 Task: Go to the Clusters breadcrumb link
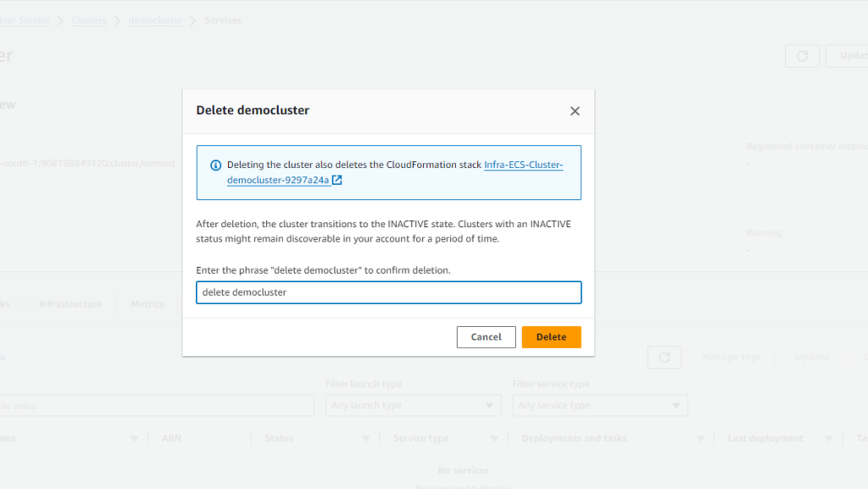tap(89, 20)
